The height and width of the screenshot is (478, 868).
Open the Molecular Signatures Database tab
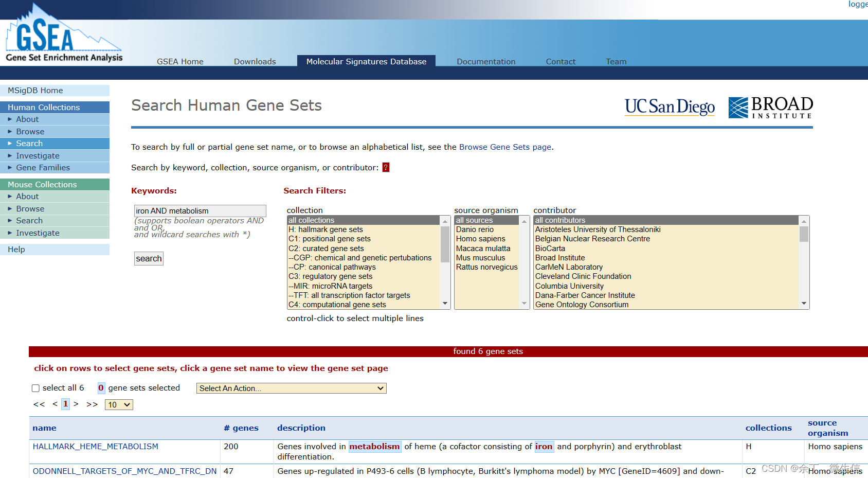pos(366,61)
